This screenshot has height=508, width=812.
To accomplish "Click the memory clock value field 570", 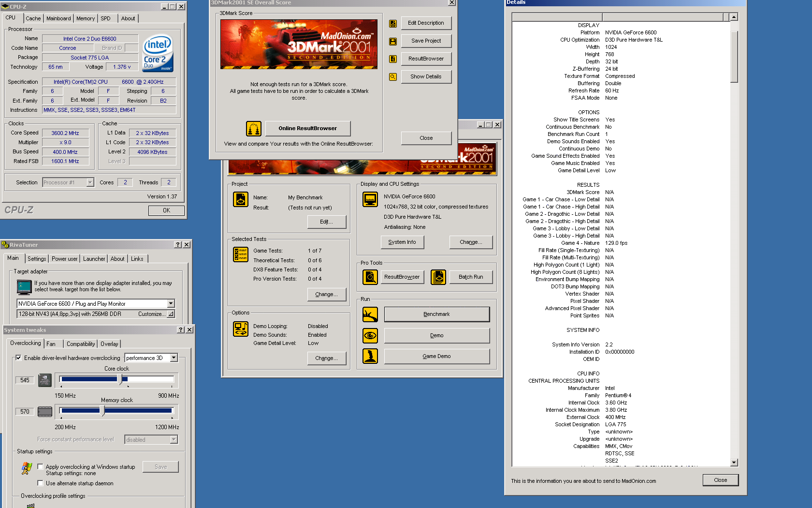I will (25, 412).
